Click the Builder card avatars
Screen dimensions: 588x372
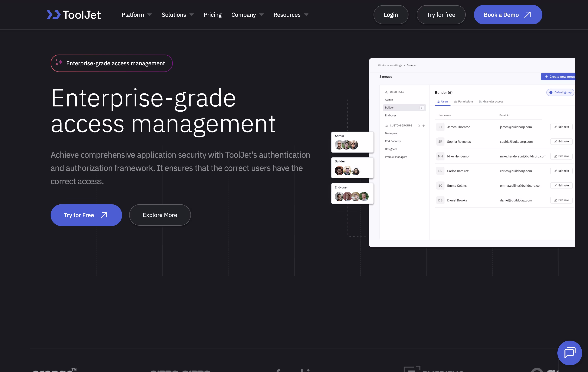(347, 170)
